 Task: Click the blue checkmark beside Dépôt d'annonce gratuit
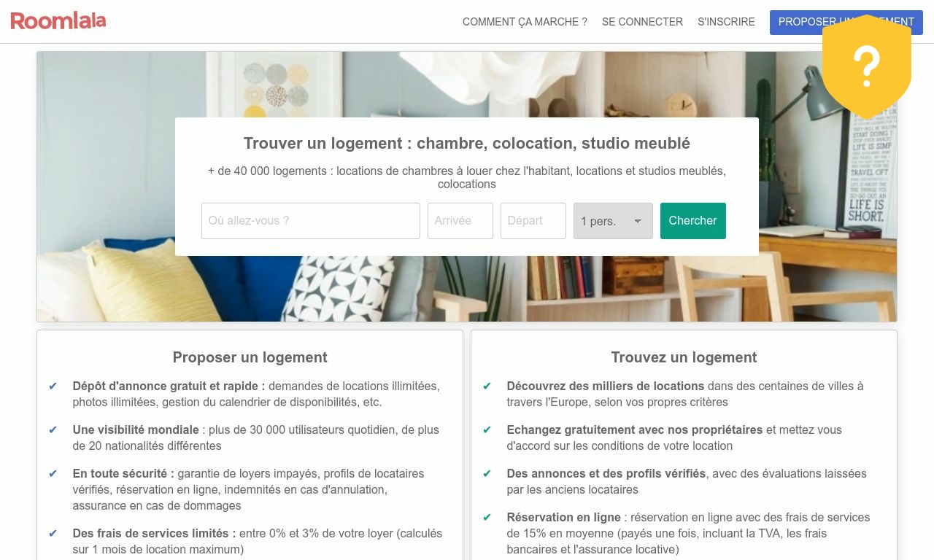(53, 386)
